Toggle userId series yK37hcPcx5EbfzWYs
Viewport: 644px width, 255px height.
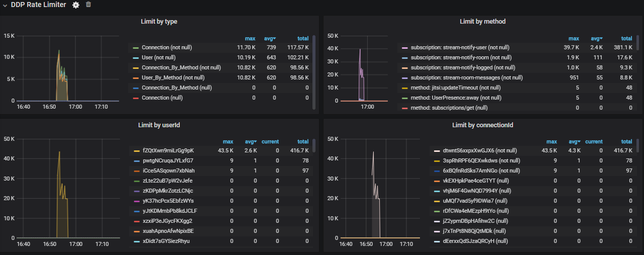[168, 201]
